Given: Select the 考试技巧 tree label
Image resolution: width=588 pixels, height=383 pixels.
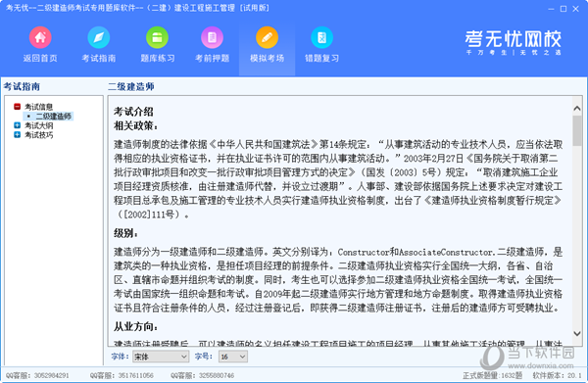Looking at the screenshot, I should click(x=38, y=135).
